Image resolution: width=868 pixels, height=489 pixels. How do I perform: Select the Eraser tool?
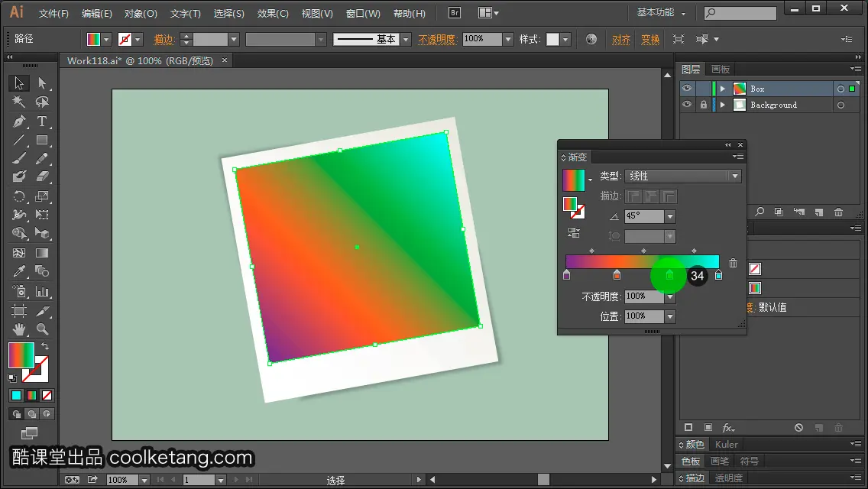pyautogui.click(x=42, y=177)
